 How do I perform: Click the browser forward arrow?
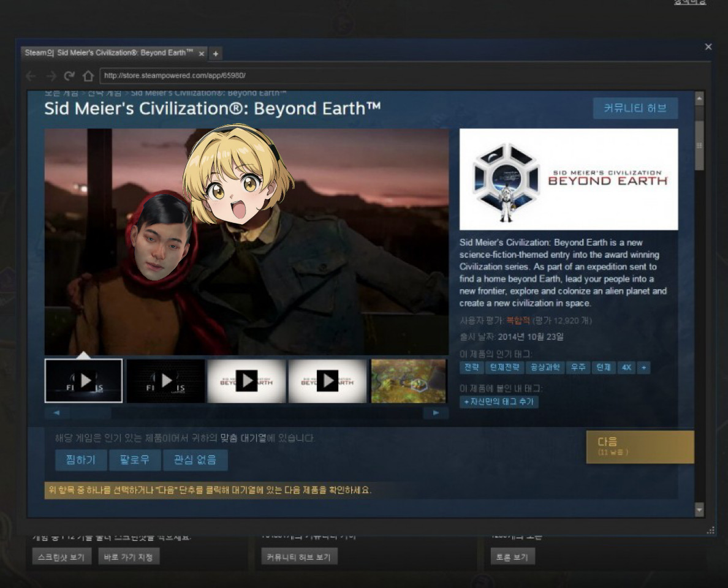click(x=51, y=76)
